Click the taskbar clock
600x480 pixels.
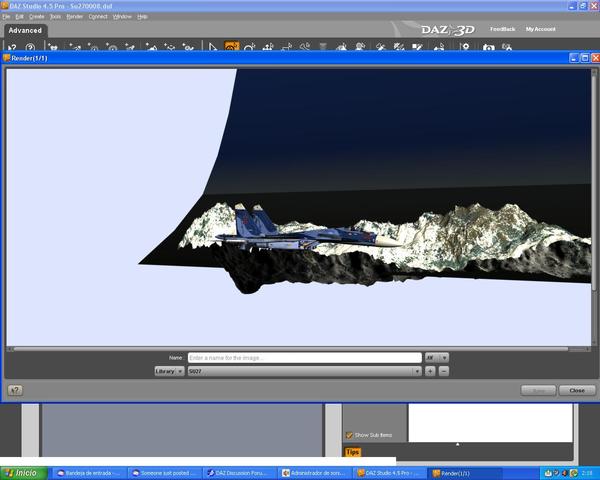pyautogui.click(x=587, y=473)
